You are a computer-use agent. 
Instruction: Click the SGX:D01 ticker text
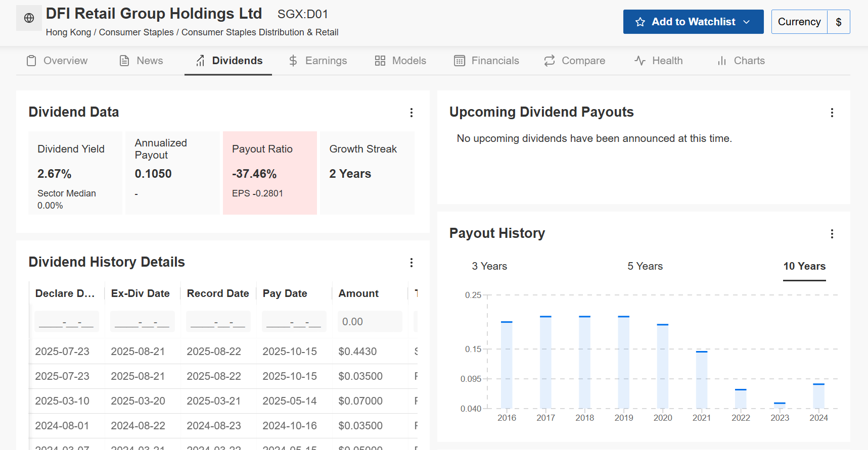click(x=303, y=14)
